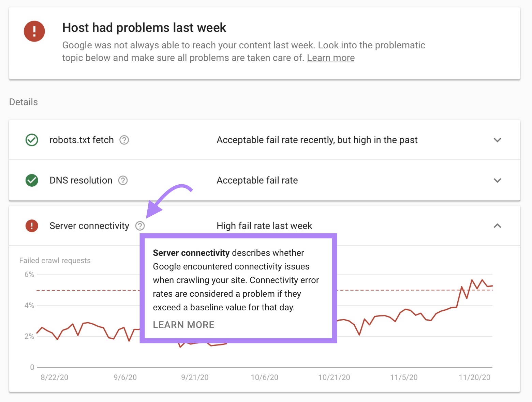Select the Server connectivity row label
Viewport: 532px width, 402px height.
click(89, 226)
